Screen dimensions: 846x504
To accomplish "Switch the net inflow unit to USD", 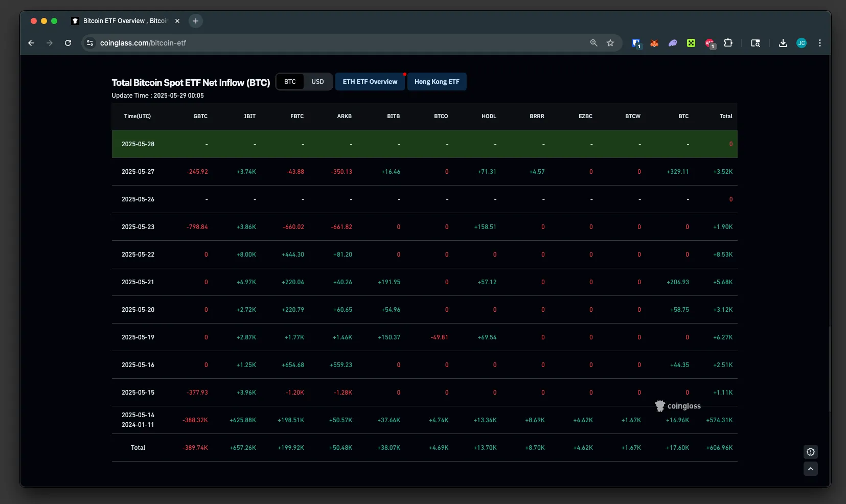I will 317,82.
